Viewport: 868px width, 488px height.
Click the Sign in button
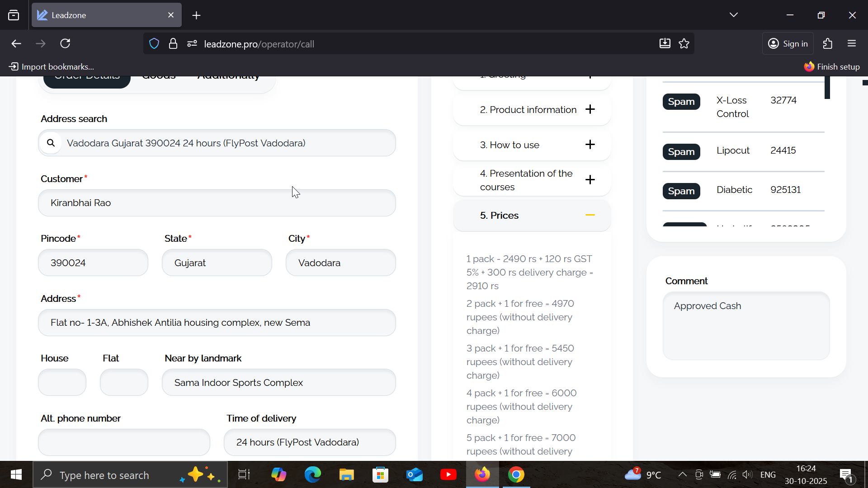tap(788, 44)
